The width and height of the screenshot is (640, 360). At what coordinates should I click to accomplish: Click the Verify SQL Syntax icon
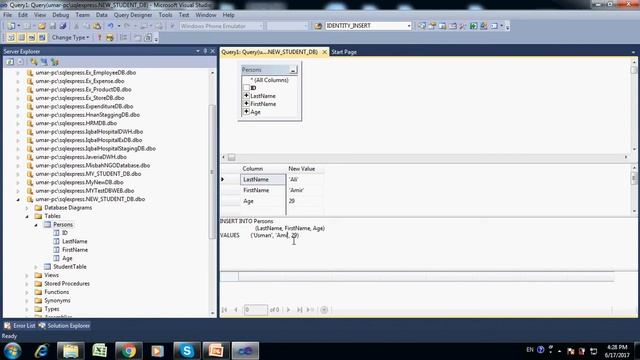(110, 38)
